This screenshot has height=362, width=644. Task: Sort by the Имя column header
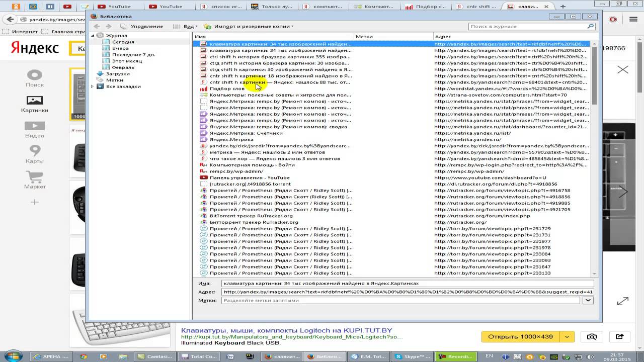tap(273, 37)
